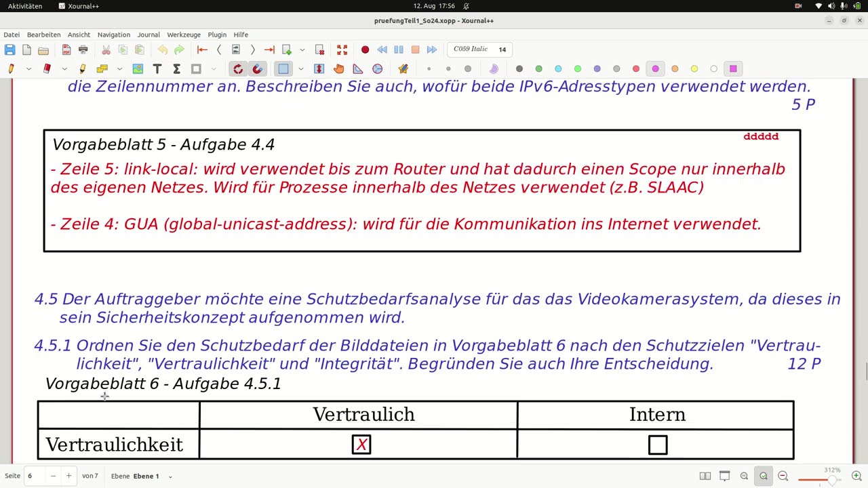Go to the previous page

point(219,49)
